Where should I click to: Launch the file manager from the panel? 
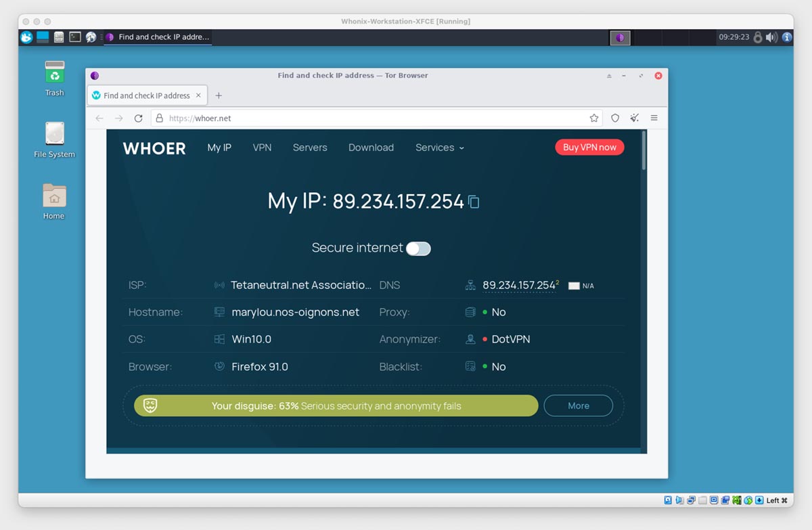(x=59, y=37)
